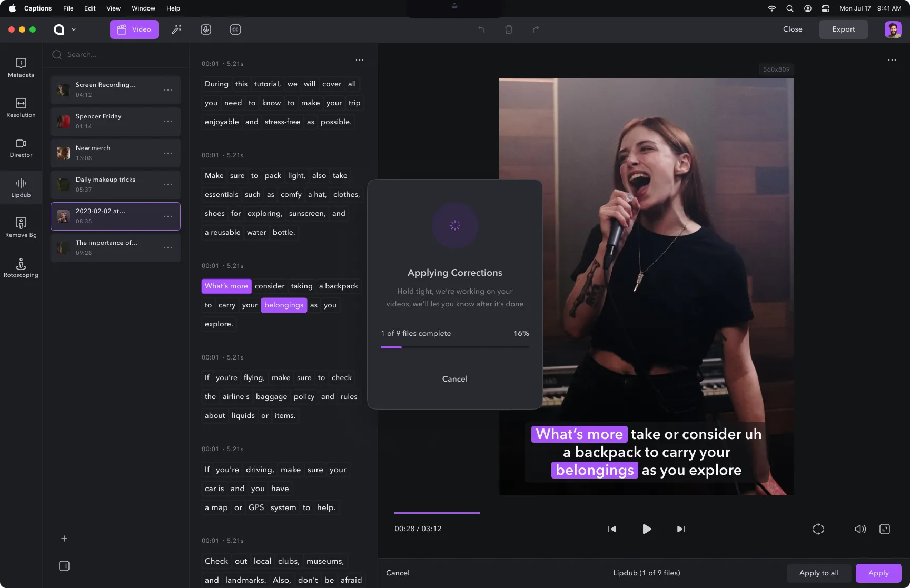Open the ellipsis menu above the transcript

point(360,60)
